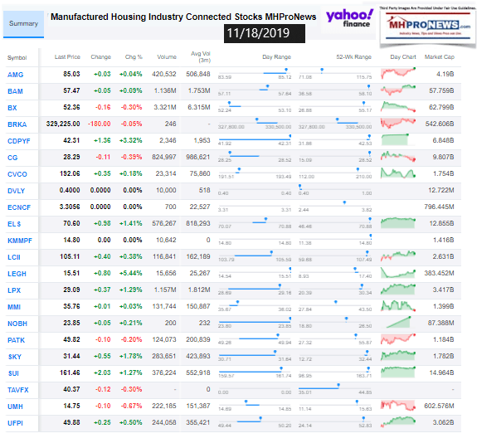Sort by the Market Cap column header
This screenshot has width=477, height=448.
point(440,57)
